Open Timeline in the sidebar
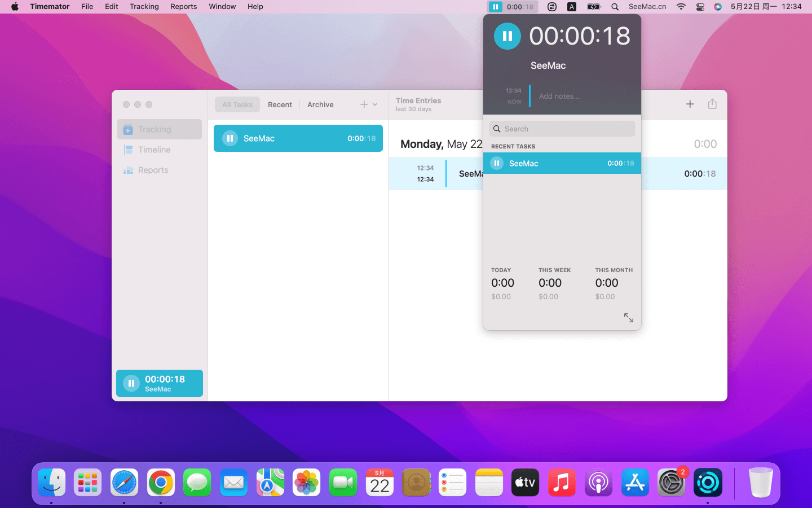The width and height of the screenshot is (812, 508). coord(160,150)
